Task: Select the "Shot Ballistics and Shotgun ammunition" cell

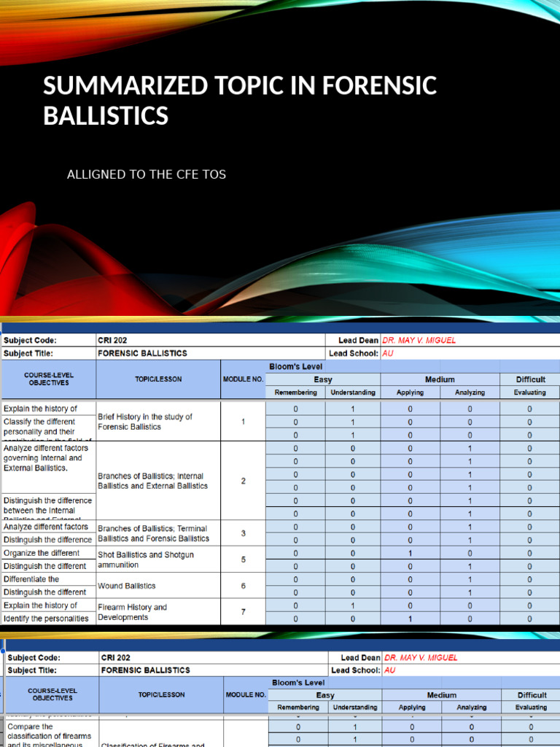Action: click(x=158, y=560)
